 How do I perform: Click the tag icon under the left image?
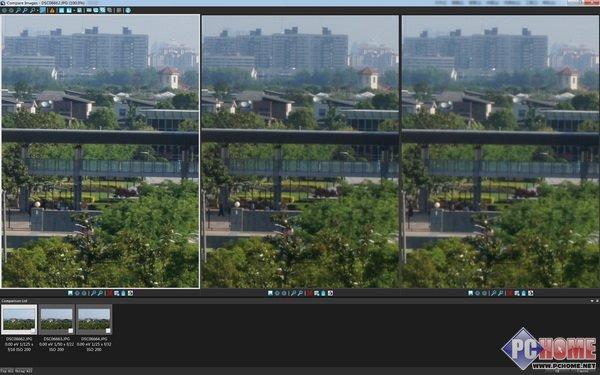(123, 293)
